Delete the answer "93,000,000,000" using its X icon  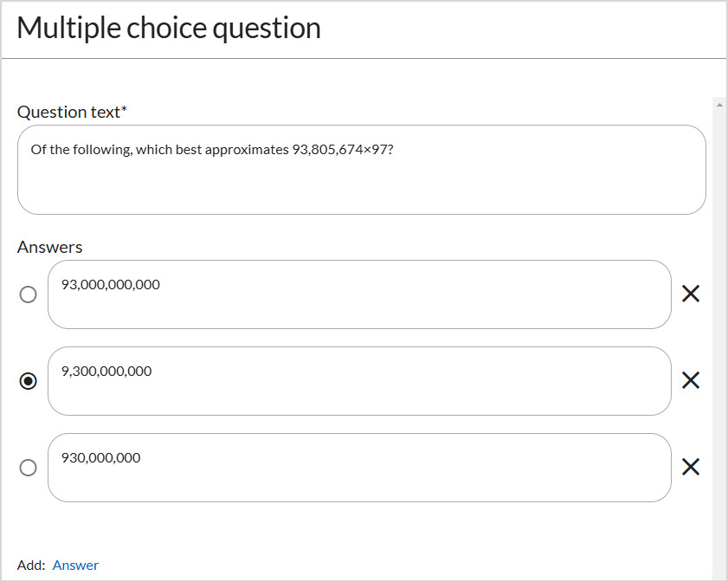click(690, 294)
